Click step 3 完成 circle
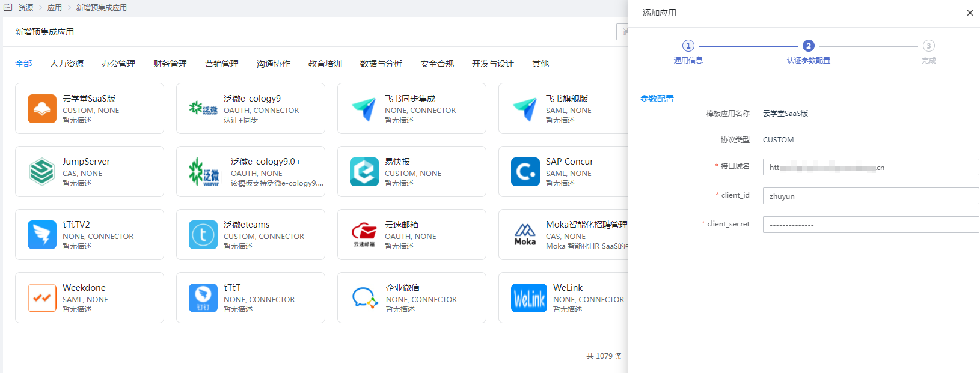 tap(929, 46)
